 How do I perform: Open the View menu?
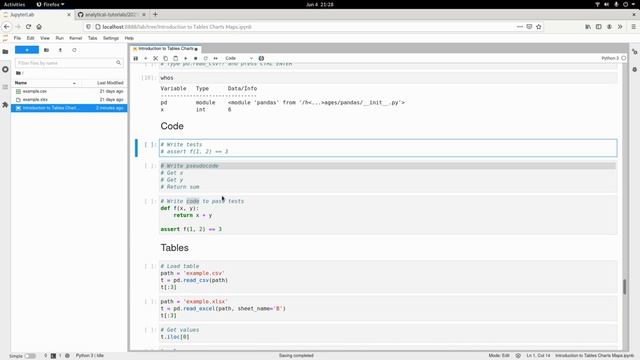[x=45, y=38]
